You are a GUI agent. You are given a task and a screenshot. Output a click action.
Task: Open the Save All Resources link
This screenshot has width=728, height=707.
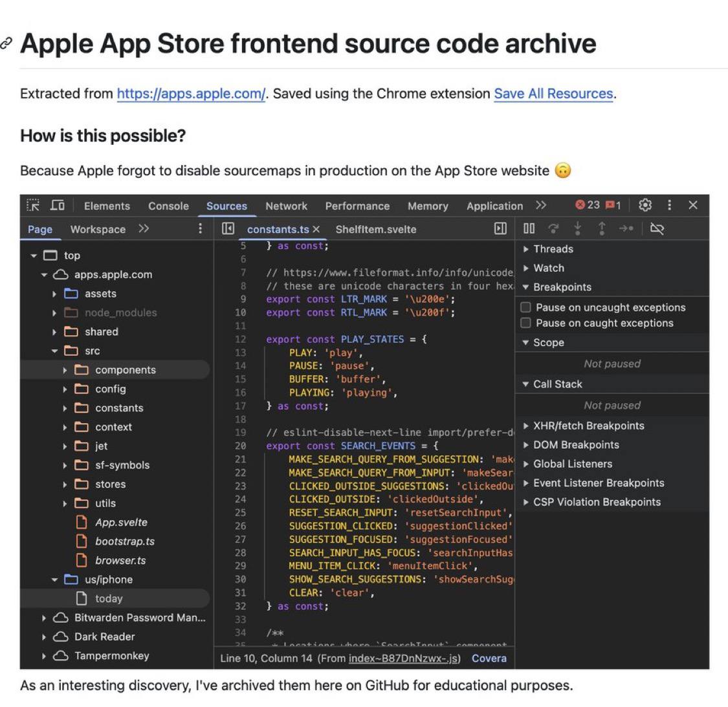[553, 94]
